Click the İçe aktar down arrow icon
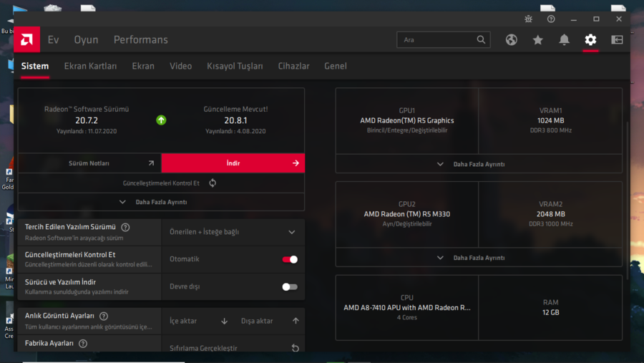The image size is (644, 363). pyautogui.click(x=224, y=321)
